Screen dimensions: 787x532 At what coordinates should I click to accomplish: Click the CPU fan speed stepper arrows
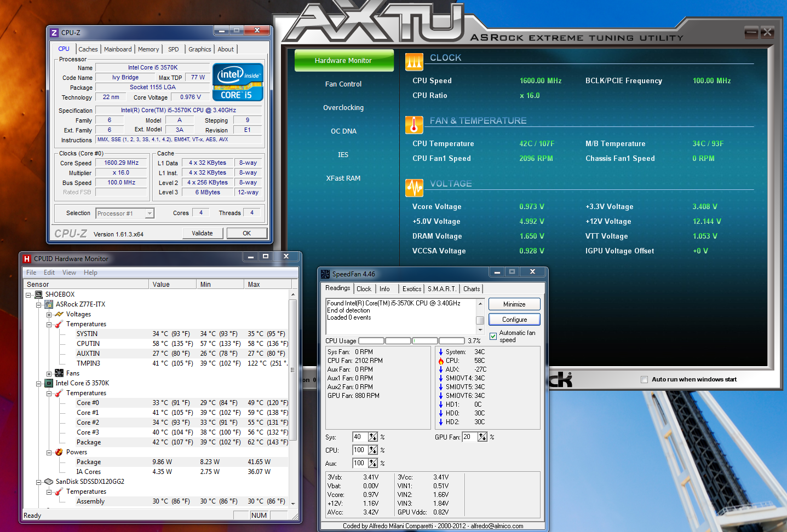[x=373, y=450]
